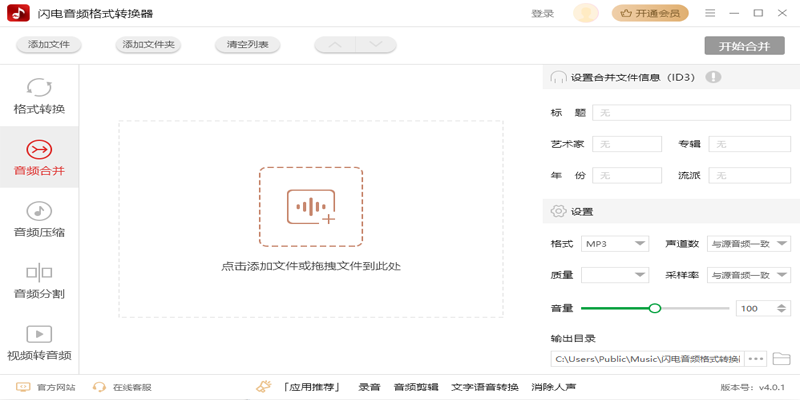Open the 声道数 channels dropdown
800x400 pixels.
[x=748, y=244]
